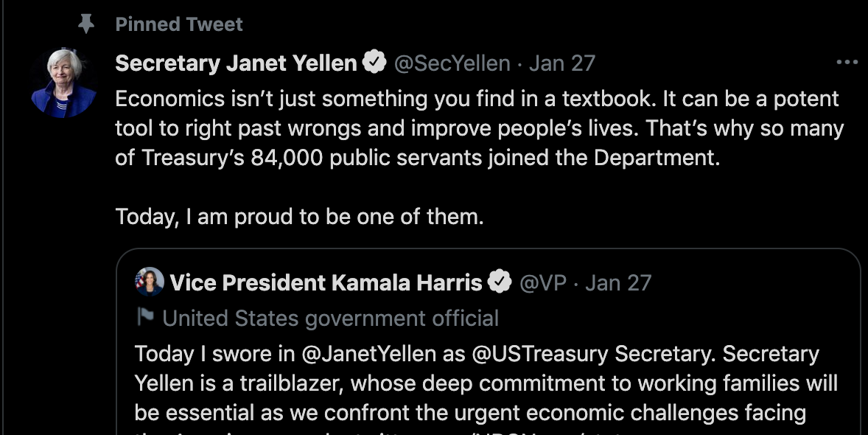Viewport: 868px width, 435px height.
Task: Click the pin icon beside Pinned Tweet
Action: 85,24
